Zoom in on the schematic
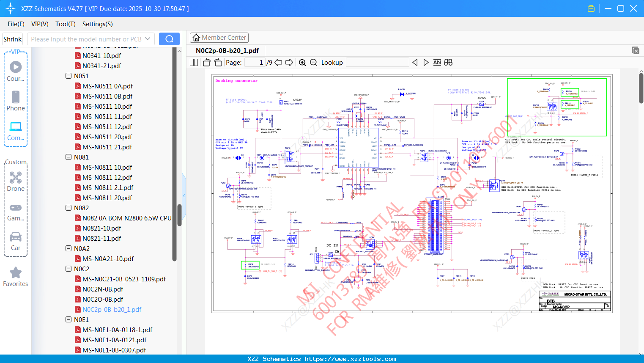 pyautogui.click(x=302, y=62)
